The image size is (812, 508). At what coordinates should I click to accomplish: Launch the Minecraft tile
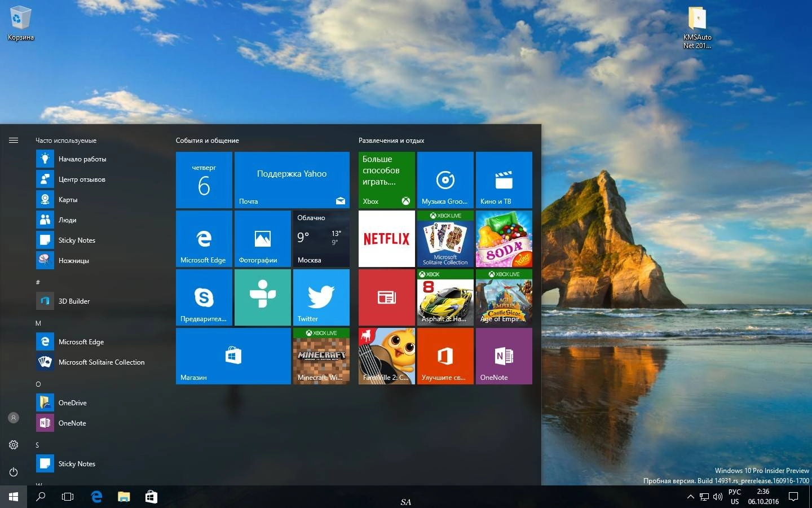tap(321, 356)
